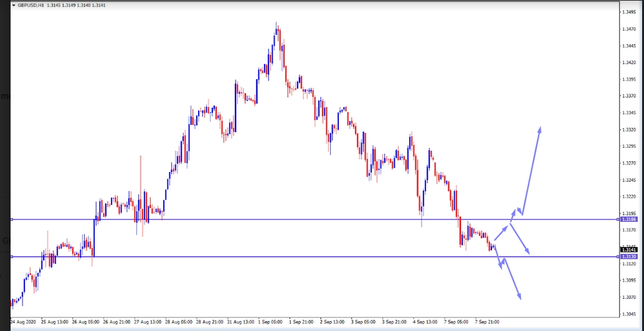Image resolution: width=644 pixels, height=331 pixels.
Task: Click the 1.3420 price scale label
Action: click(630, 62)
